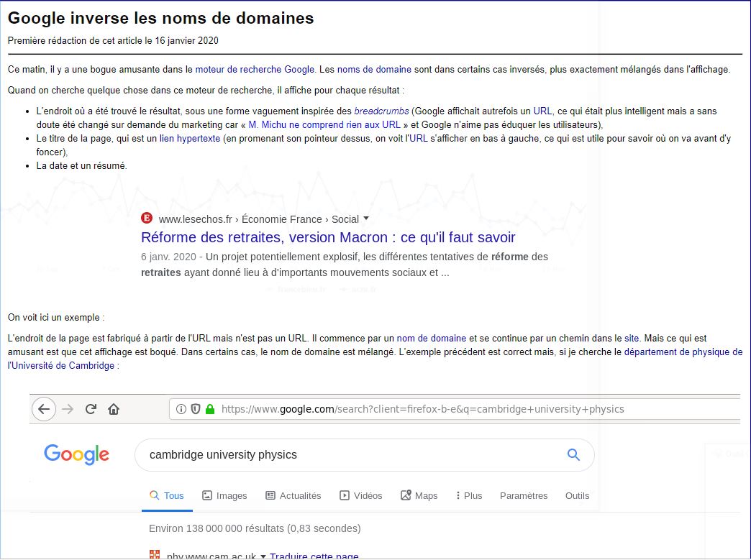The height and width of the screenshot is (560, 751).
Task: Open the 'M. Michu ne comprend rien aux URL' link
Action: pyautogui.click(x=324, y=125)
